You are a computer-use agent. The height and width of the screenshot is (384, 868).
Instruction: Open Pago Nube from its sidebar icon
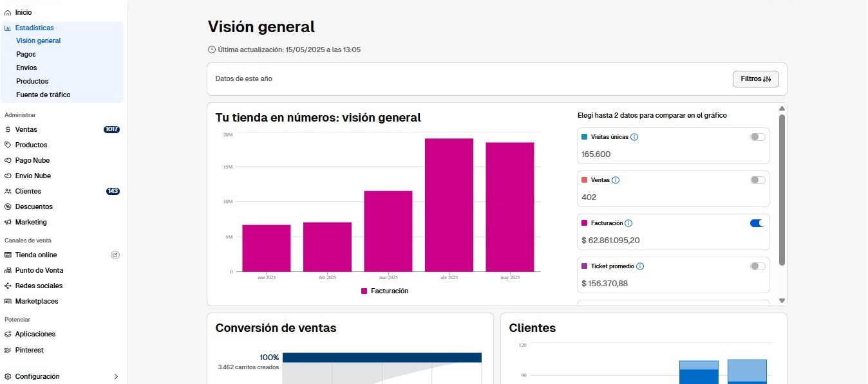click(8, 160)
